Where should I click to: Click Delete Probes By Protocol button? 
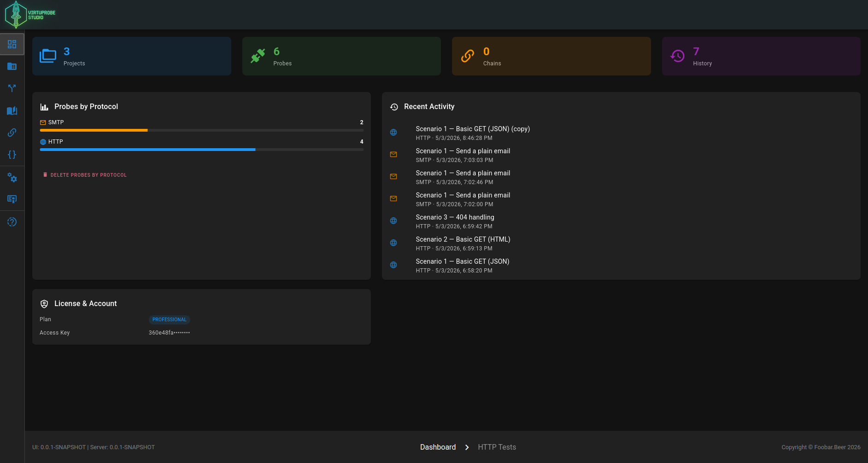pos(85,175)
